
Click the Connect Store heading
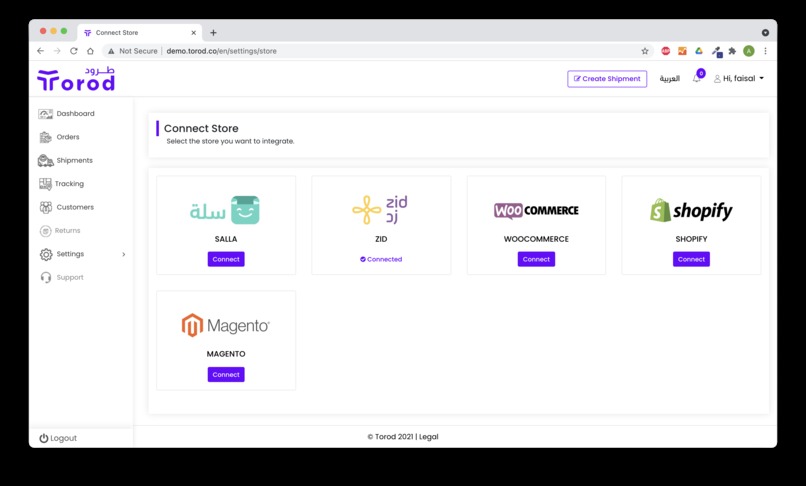[201, 128]
